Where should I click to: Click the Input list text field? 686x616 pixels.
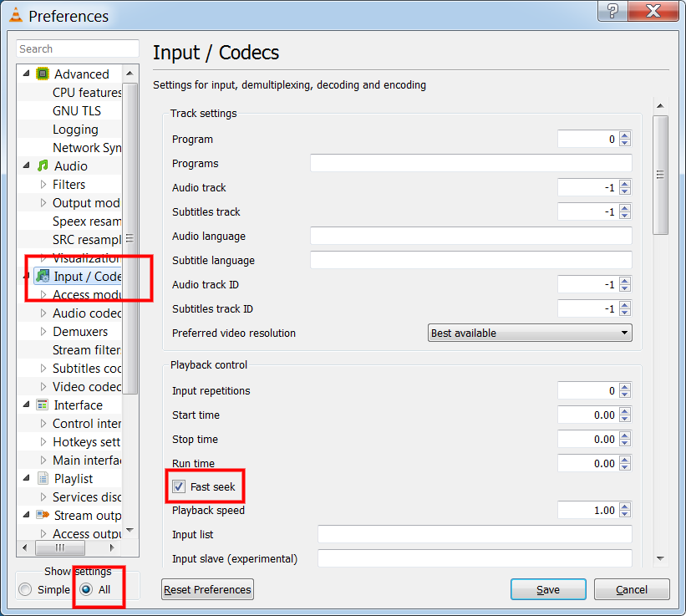[x=475, y=534]
